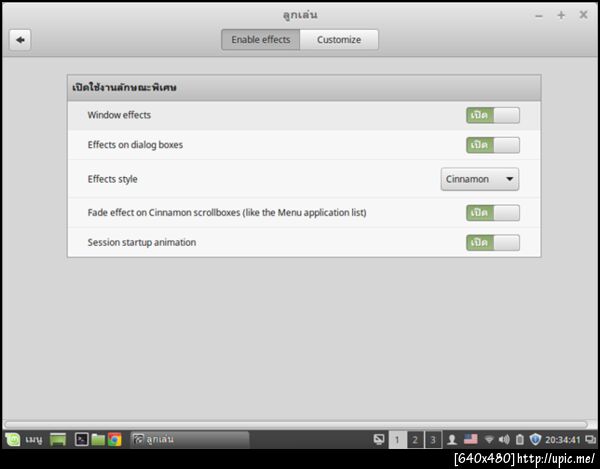Go back using the arrow button
This screenshot has width=600, height=469.
tap(20, 40)
